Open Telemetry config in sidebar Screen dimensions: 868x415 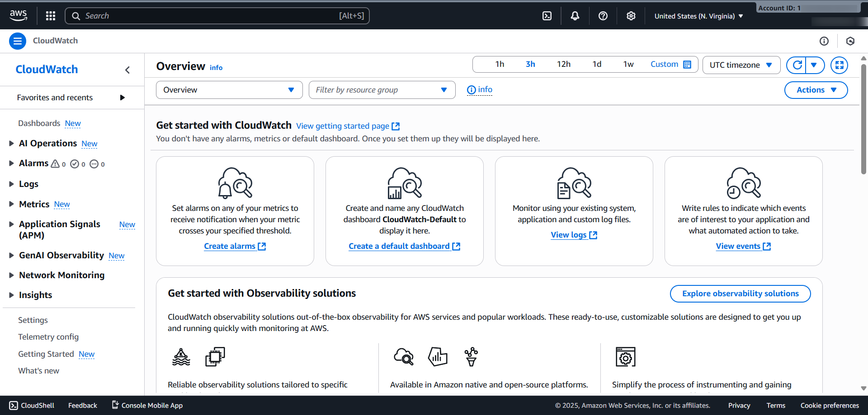tap(48, 337)
